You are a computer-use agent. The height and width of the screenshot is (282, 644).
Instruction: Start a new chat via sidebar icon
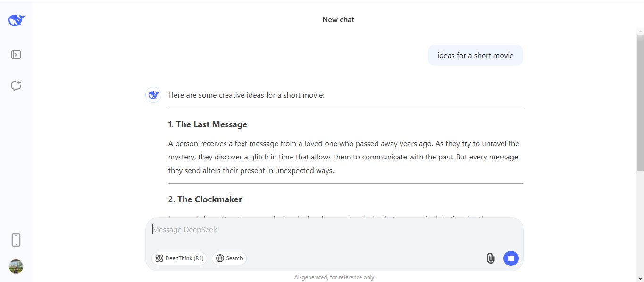tap(16, 86)
